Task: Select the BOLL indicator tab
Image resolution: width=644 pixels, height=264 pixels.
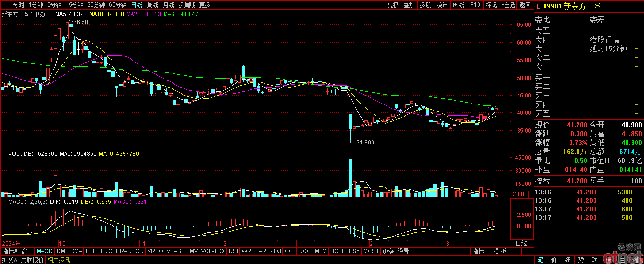Action: pos(338,251)
